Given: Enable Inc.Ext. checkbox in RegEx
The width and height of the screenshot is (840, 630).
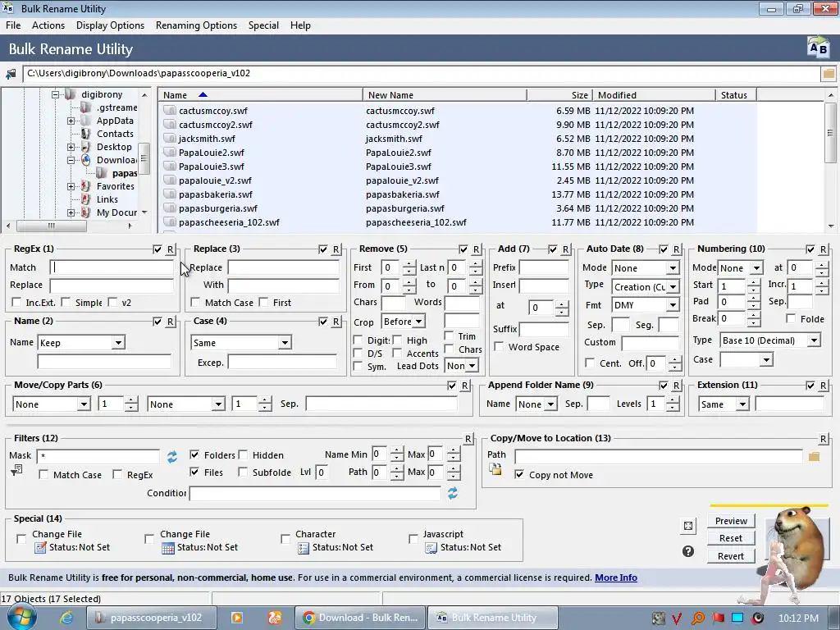Looking at the screenshot, I should pyautogui.click(x=16, y=303).
